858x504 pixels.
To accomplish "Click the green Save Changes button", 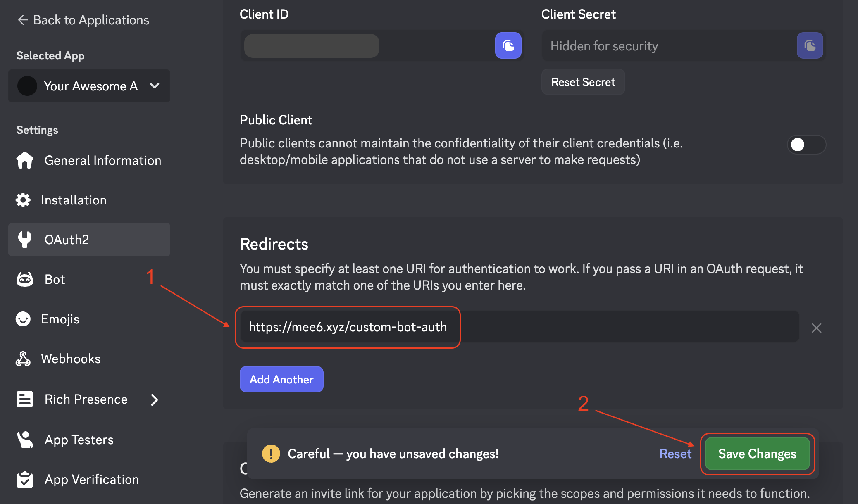I will pos(757,454).
